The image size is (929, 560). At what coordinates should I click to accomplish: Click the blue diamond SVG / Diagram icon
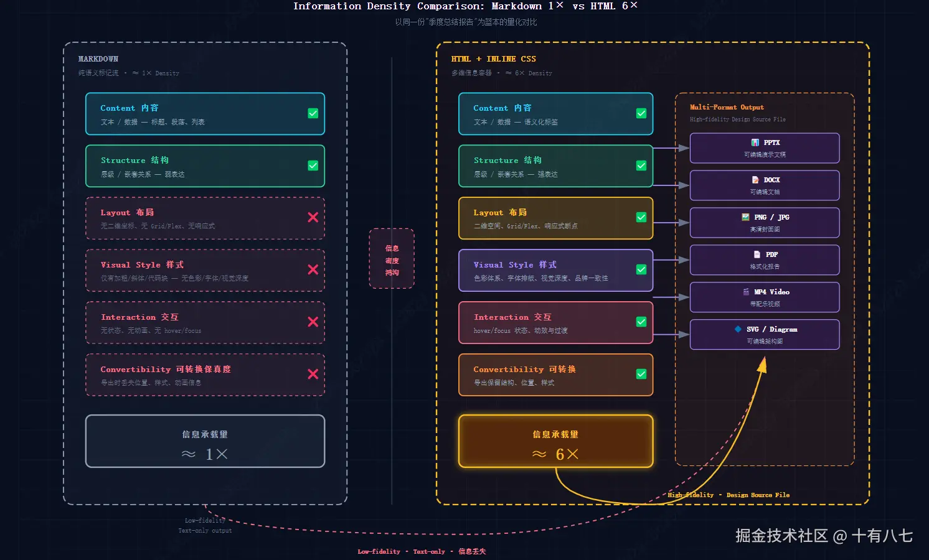(738, 329)
